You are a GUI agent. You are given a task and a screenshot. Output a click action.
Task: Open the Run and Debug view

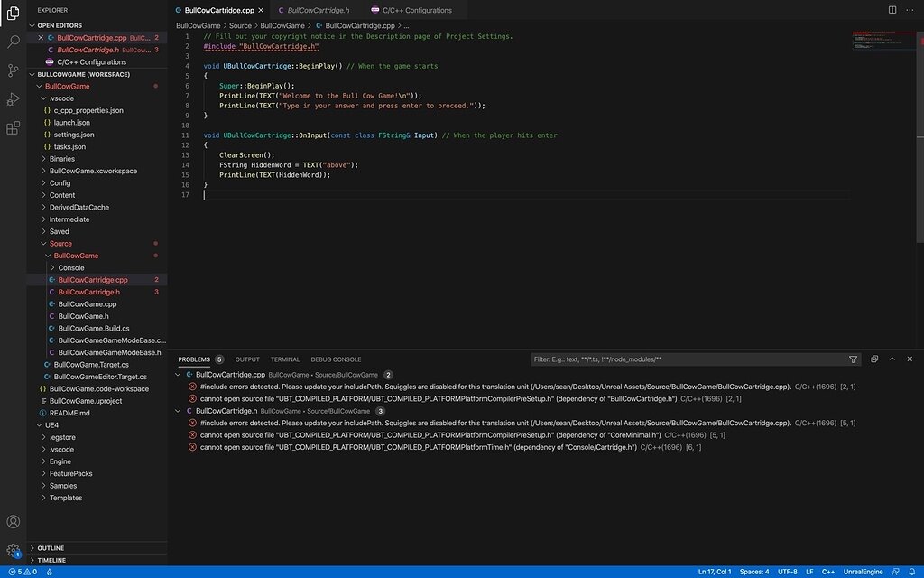click(x=13, y=98)
